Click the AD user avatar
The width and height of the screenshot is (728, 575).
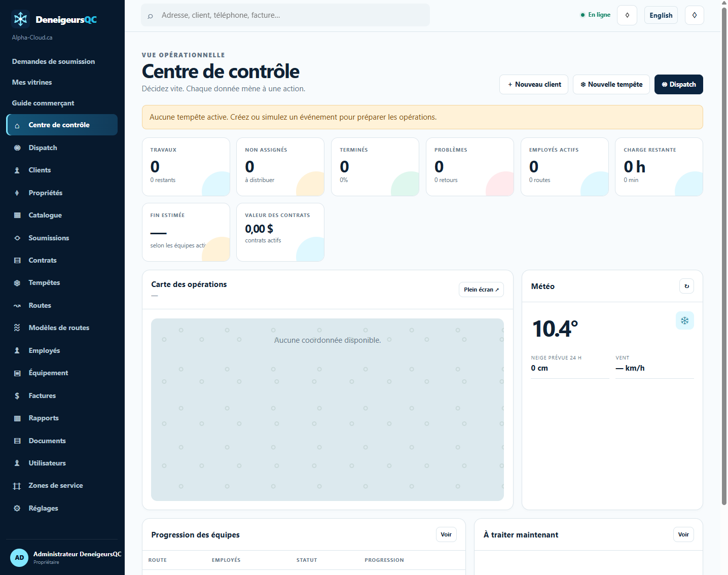(x=19, y=558)
